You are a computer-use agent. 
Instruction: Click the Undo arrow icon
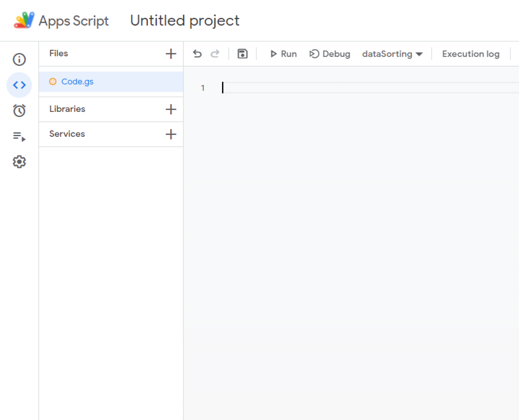pyautogui.click(x=197, y=54)
